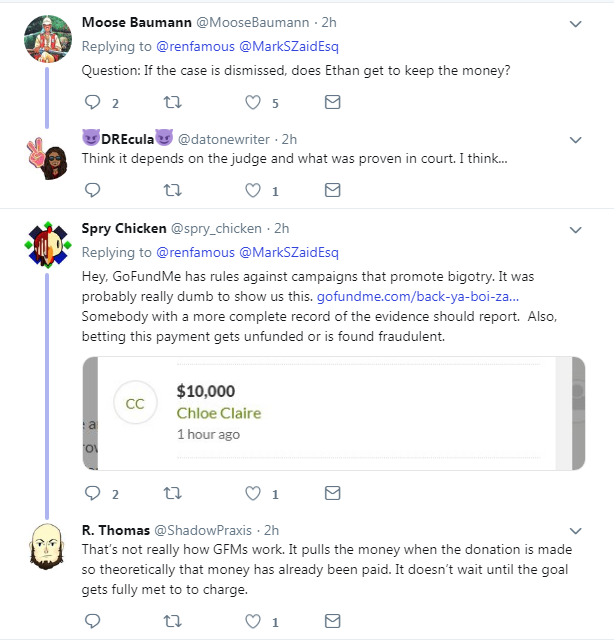Reply to R. Thomas's tweet
The width and height of the screenshot is (614, 642).
click(x=93, y=621)
